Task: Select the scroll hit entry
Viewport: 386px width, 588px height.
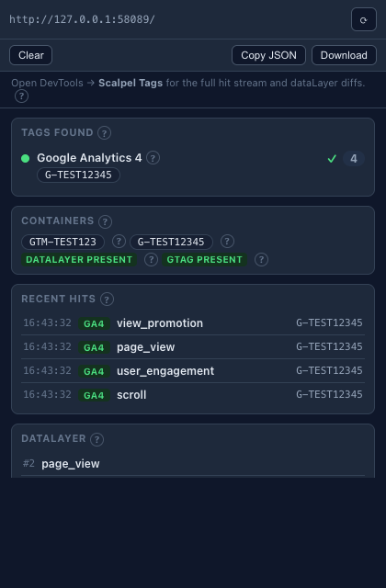Action: (193, 395)
